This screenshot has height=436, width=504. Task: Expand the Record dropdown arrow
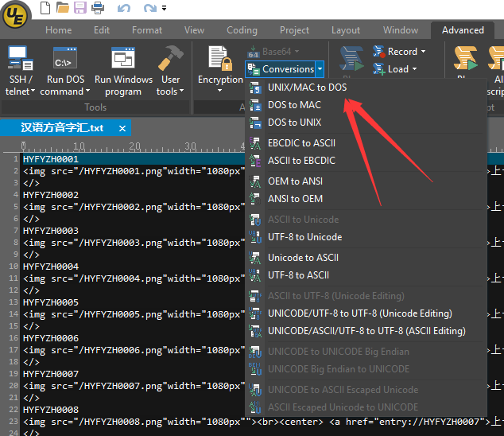424,52
